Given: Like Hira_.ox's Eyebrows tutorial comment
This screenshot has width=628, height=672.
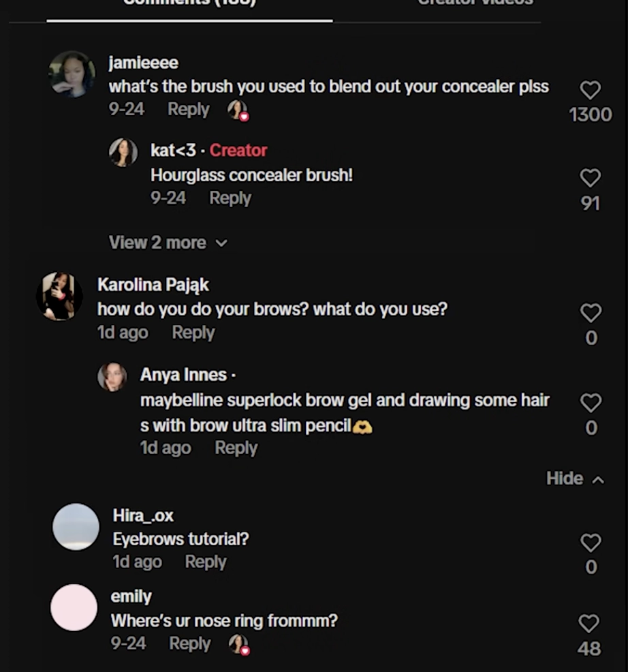Looking at the screenshot, I should [x=591, y=543].
